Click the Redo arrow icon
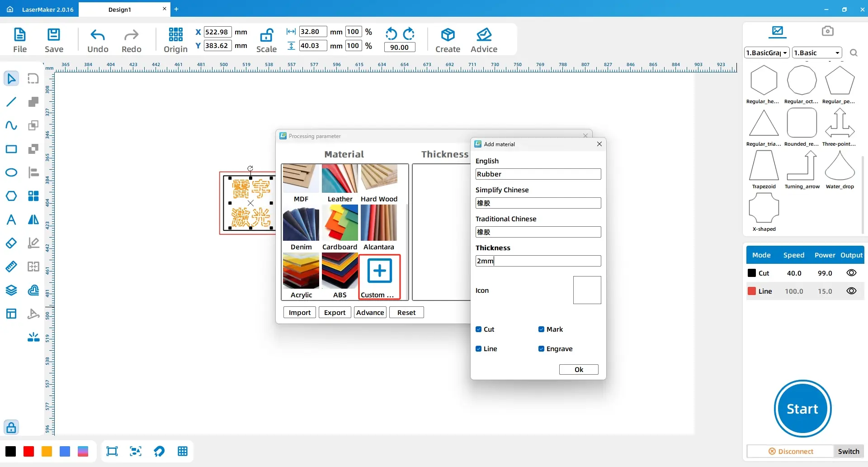This screenshot has width=868, height=467. [132, 35]
